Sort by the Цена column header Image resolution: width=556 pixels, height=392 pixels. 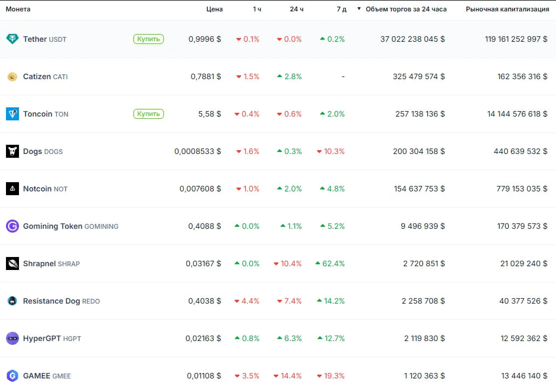(214, 9)
